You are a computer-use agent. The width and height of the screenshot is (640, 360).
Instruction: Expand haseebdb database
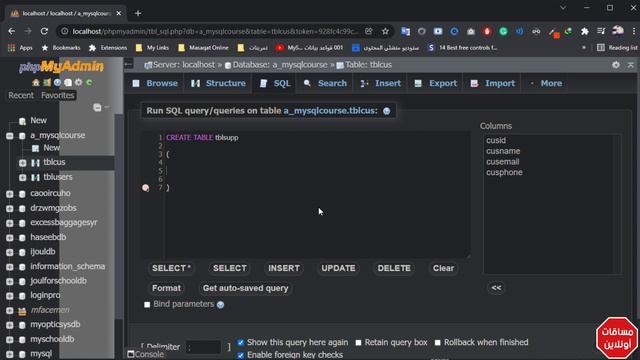point(10,238)
